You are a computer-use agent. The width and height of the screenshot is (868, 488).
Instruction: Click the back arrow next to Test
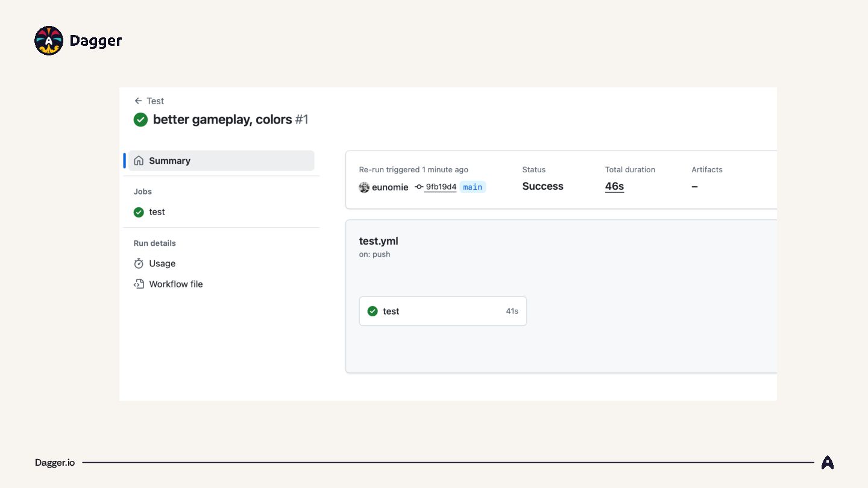(x=138, y=101)
